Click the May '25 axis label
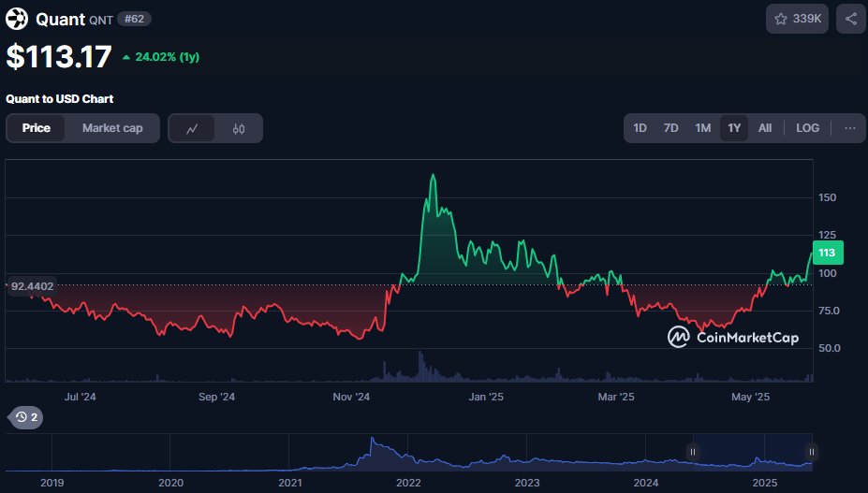The height and width of the screenshot is (493, 868). pyautogui.click(x=750, y=397)
